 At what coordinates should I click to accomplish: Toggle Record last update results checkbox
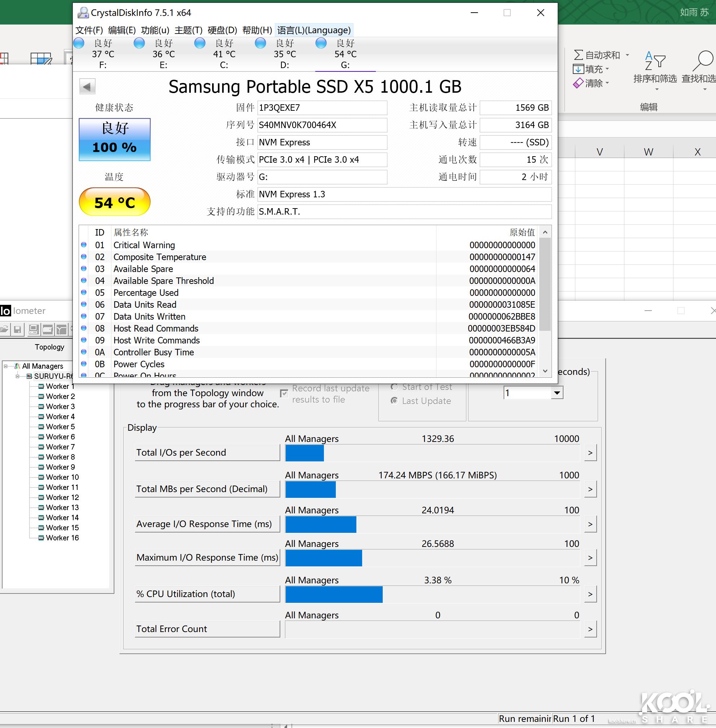(x=284, y=393)
